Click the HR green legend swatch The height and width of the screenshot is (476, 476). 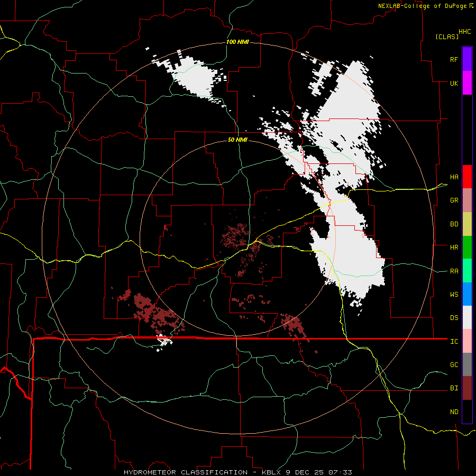[x=467, y=248]
